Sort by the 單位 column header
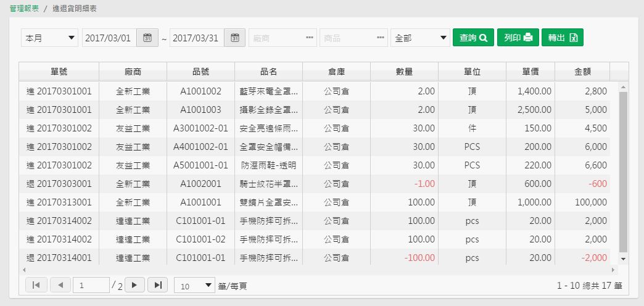This screenshot has height=306, width=644. click(x=472, y=72)
